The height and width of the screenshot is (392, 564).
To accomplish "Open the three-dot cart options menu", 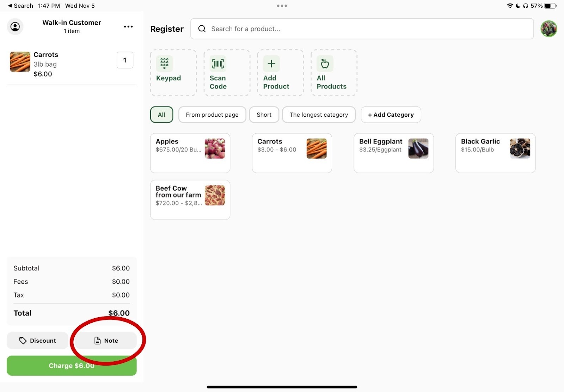I will coord(128,27).
